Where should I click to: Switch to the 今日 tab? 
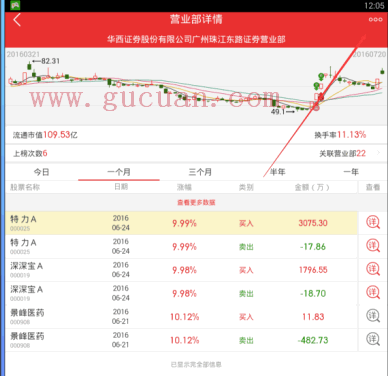[x=42, y=172]
